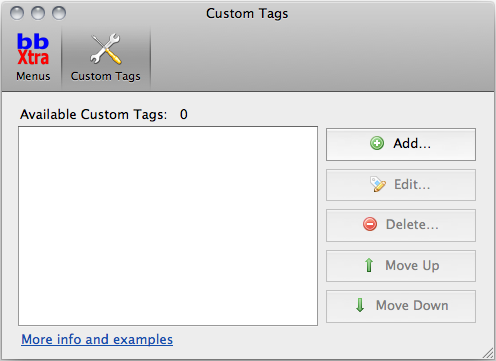Click the green down arrow icon
Viewport: 496px width, 361px height.
(360, 305)
